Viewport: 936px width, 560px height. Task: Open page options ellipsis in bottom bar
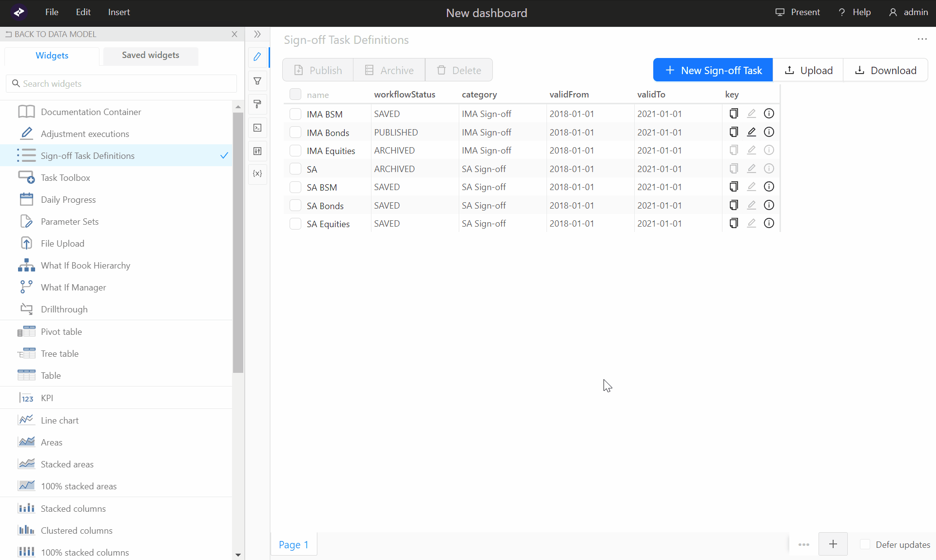pos(804,544)
